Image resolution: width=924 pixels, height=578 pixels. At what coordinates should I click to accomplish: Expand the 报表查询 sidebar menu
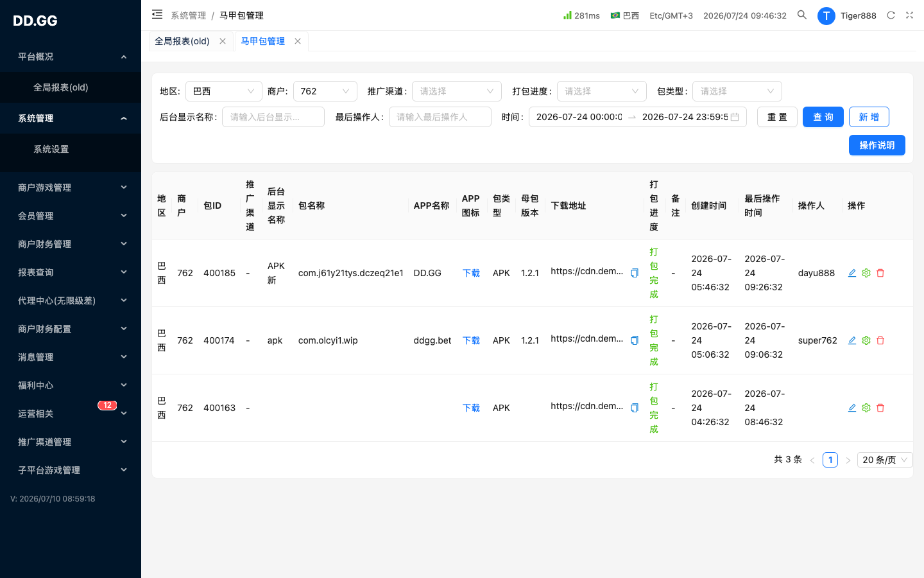pyautogui.click(x=71, y=272)
